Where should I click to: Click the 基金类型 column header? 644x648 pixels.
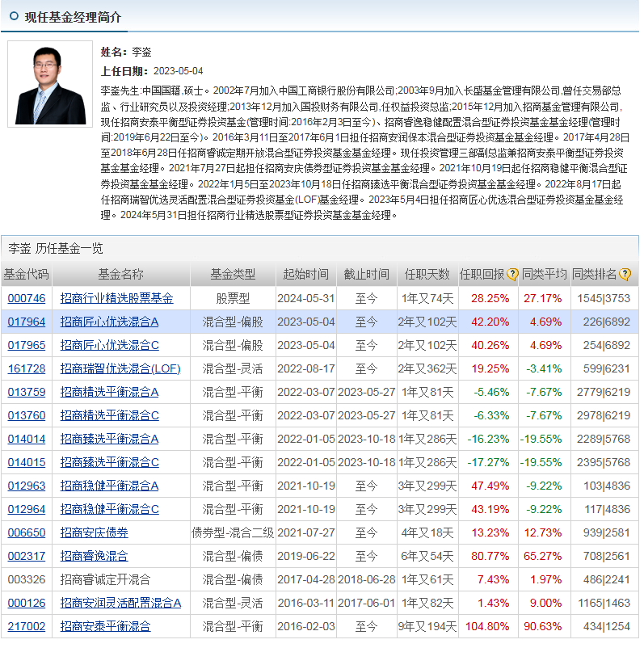(233, 275)
